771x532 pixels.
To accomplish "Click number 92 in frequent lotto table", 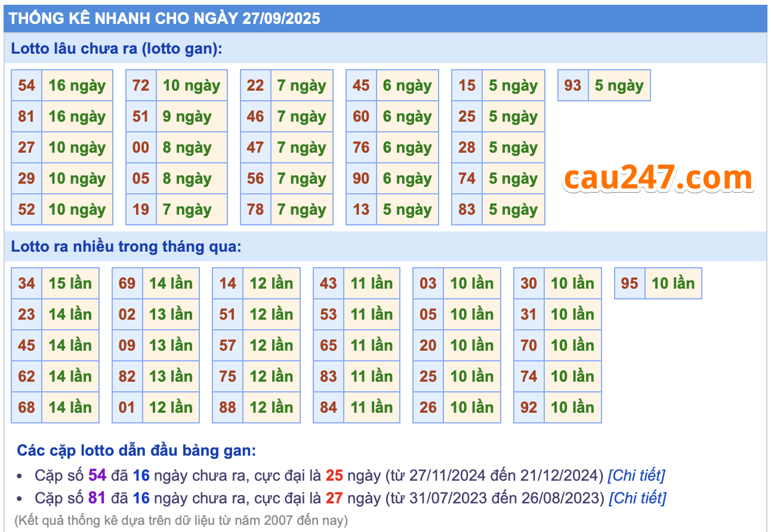I will click(529, 408).
